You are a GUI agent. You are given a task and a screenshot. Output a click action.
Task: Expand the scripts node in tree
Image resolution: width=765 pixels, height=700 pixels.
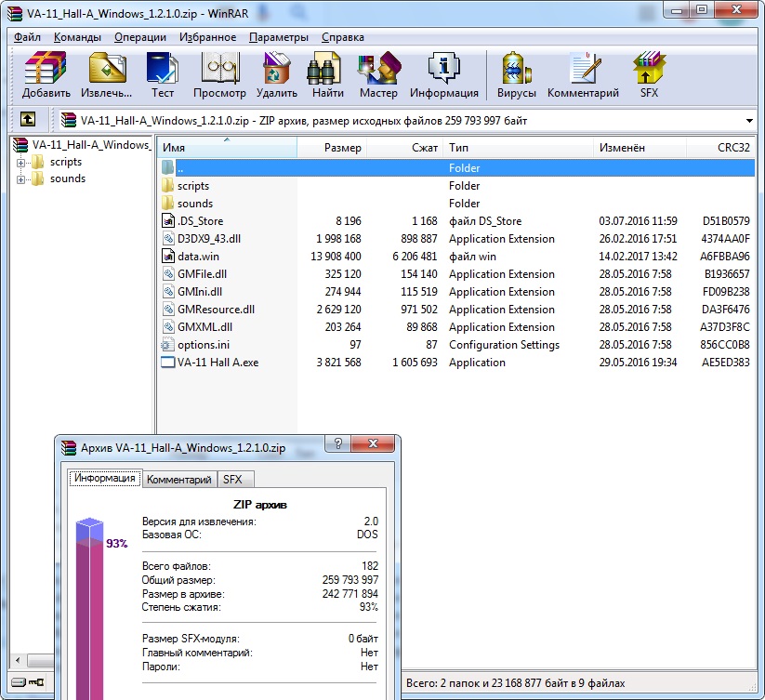20,163
